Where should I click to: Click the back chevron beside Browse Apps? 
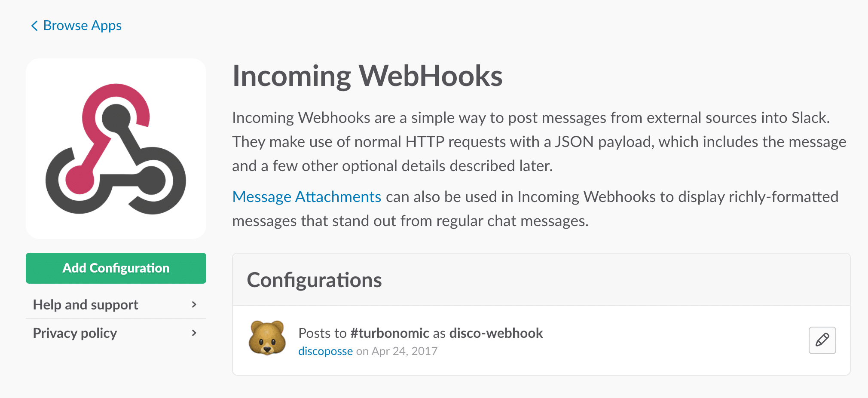coord(34,26)
